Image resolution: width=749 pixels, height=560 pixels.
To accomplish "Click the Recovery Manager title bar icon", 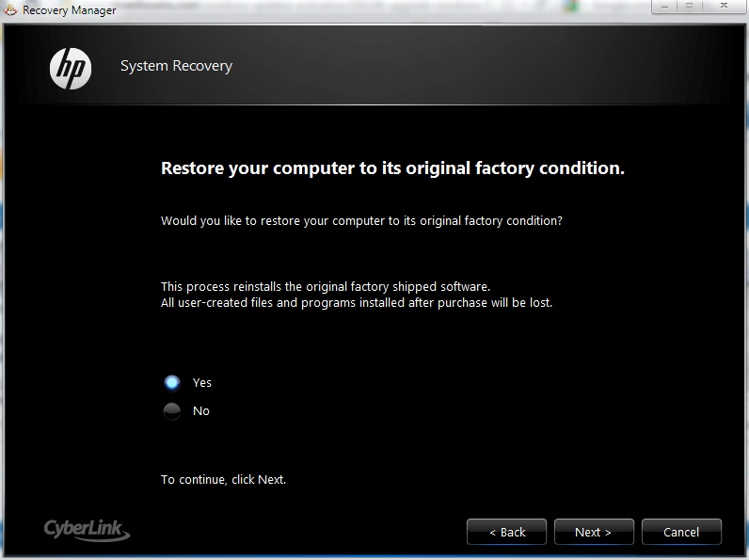I will point(10,9).
